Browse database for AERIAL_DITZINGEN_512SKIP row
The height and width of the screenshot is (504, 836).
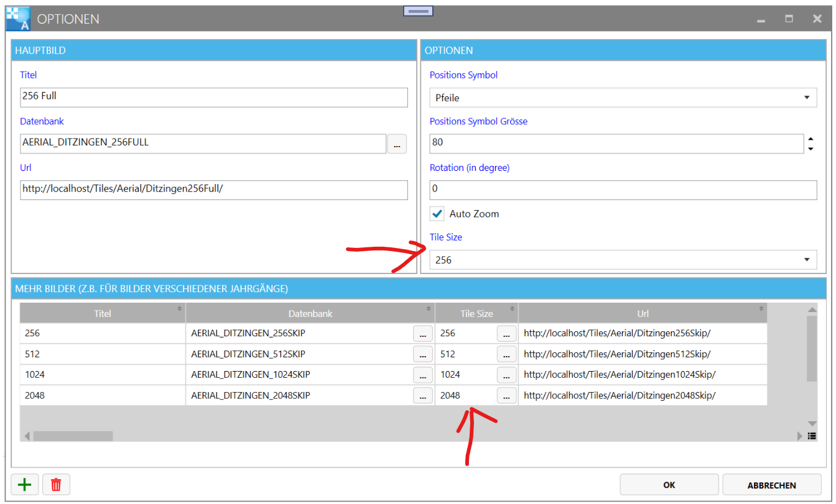(423, 354)
